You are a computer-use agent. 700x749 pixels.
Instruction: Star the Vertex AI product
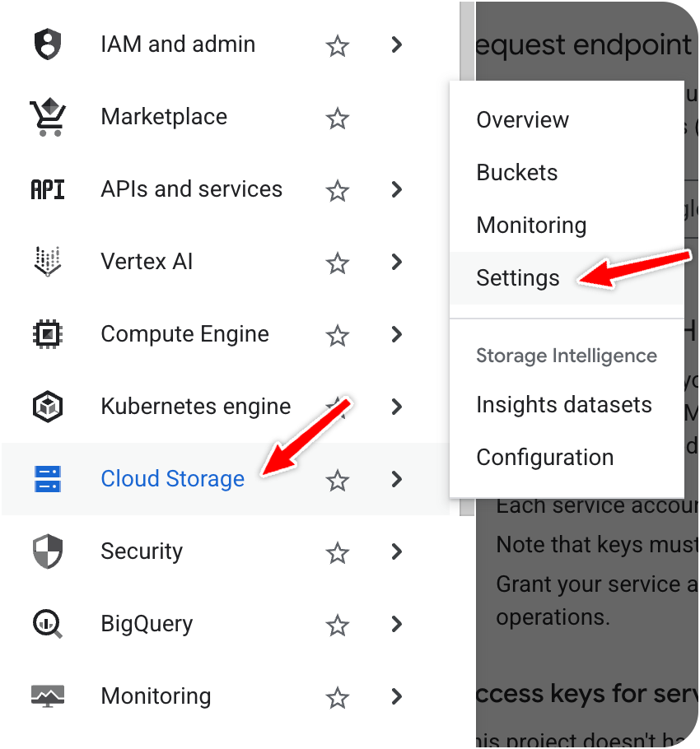tap(338, 263)
